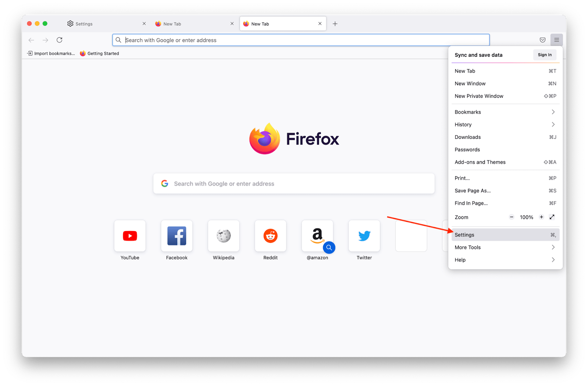
Task: Click the reload page icon
Action: click(60, 40)
